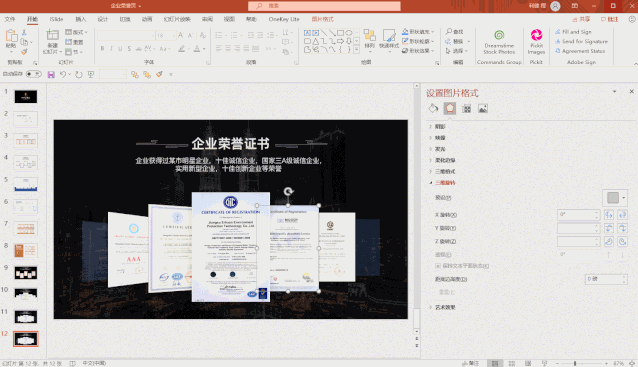Open Dreamstime Stock Photos
The width and height of the screenshot is (638, 367).
499,42
